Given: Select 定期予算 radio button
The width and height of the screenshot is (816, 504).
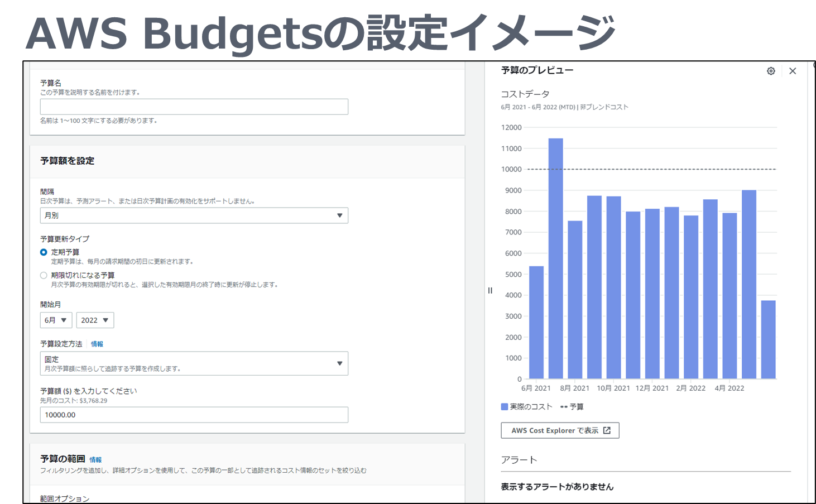Looking at the screenshot, I should pos(44,252).
